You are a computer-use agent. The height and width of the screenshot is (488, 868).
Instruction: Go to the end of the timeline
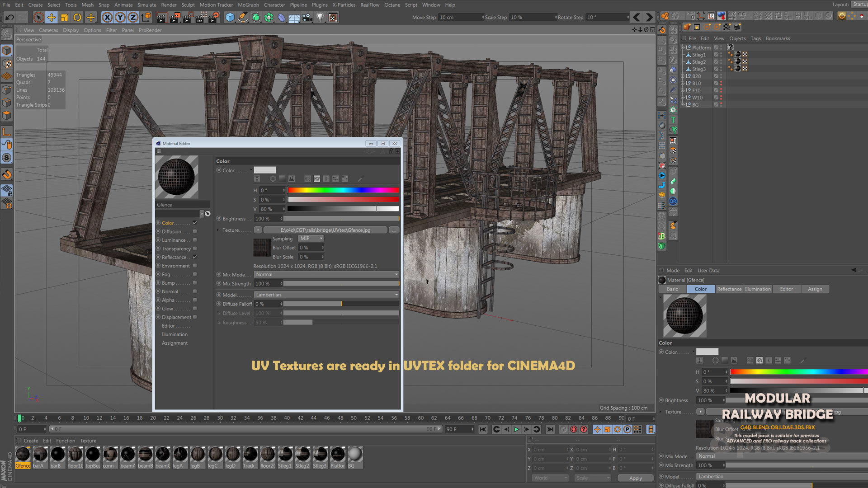click(550, 429)
